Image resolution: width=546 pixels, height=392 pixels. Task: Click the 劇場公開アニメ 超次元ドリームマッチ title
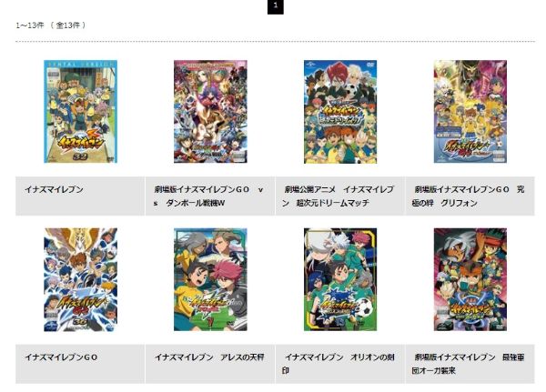(x=338, y=196)
